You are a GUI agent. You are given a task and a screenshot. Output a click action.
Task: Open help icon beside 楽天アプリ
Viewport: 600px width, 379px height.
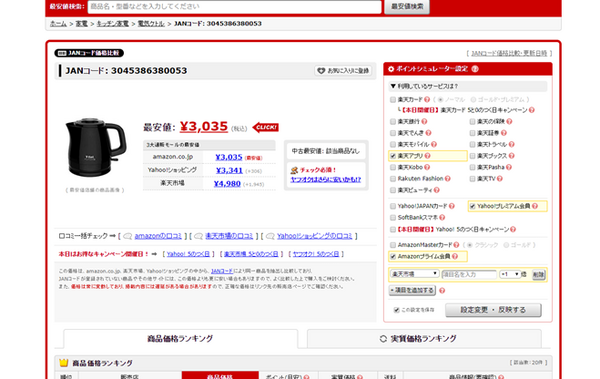point(427,156)
